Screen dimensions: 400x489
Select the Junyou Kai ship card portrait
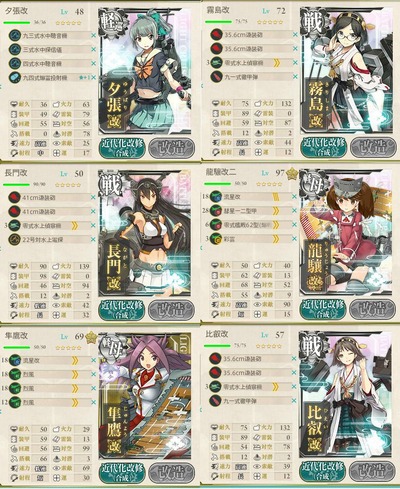[x=145, y=395]
